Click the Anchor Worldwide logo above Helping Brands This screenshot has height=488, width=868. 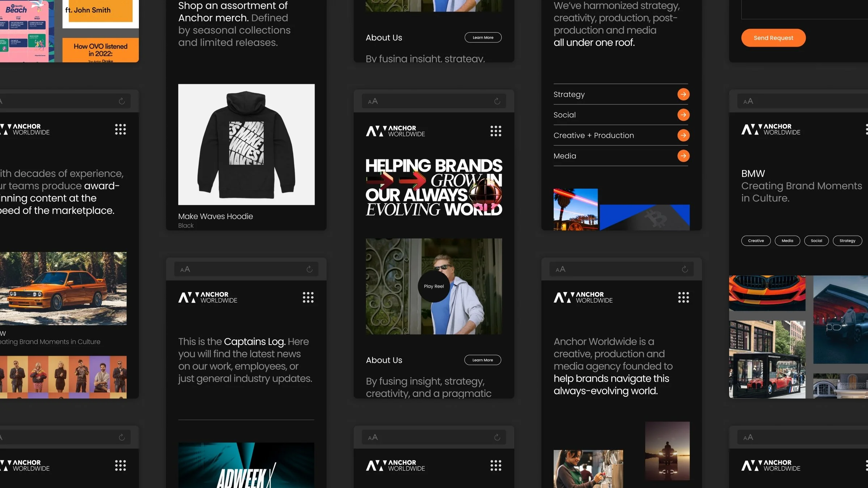coord(395,131)
